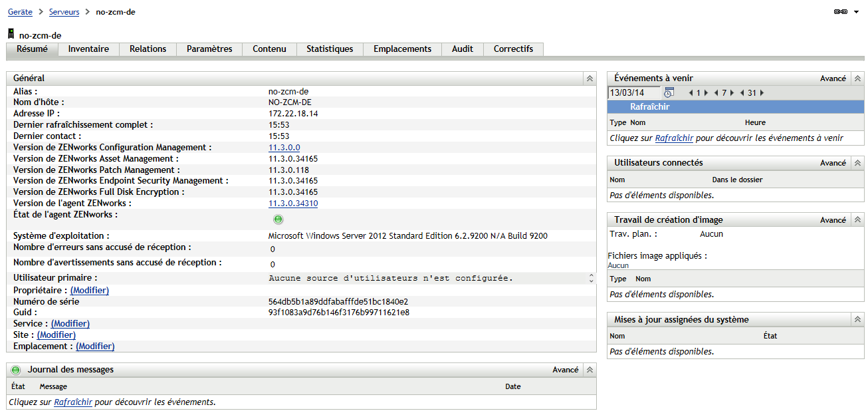The height and width of the screenshot is (413, 868).
Task: Collapse Mises à jour assignées du système panel
Action: 857,320
